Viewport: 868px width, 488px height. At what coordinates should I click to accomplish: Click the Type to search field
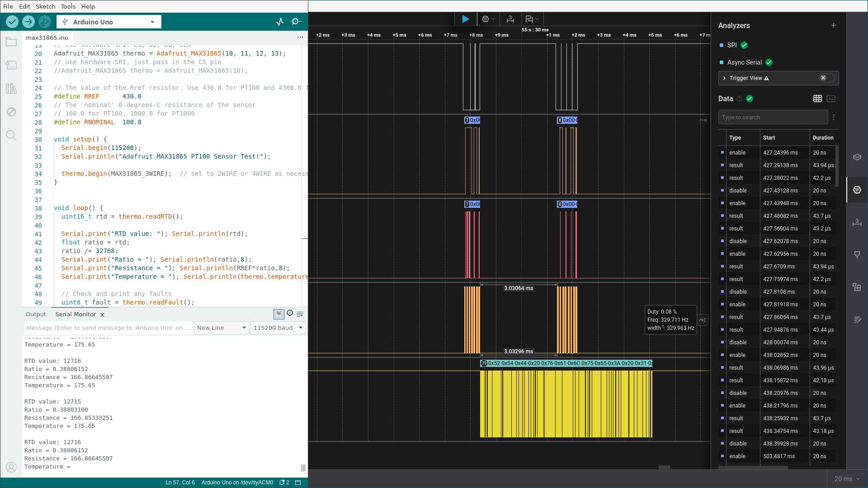[773, 117]
